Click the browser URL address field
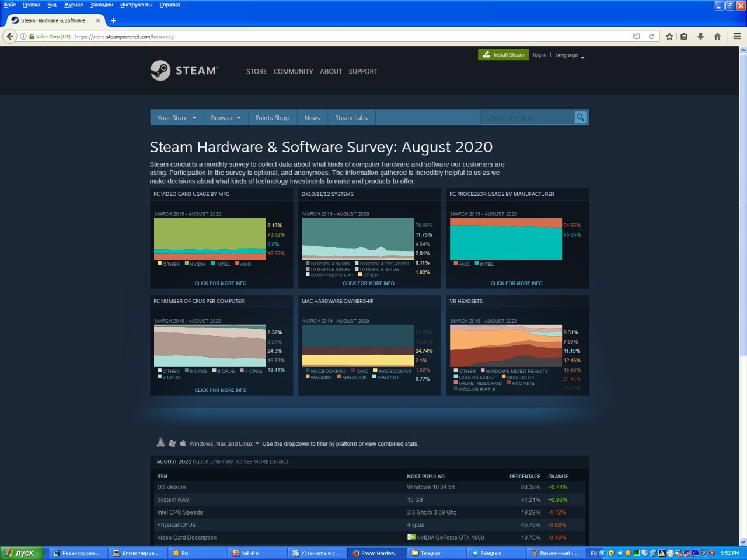Viewport: 747px width, 560px height. [350, 37]
